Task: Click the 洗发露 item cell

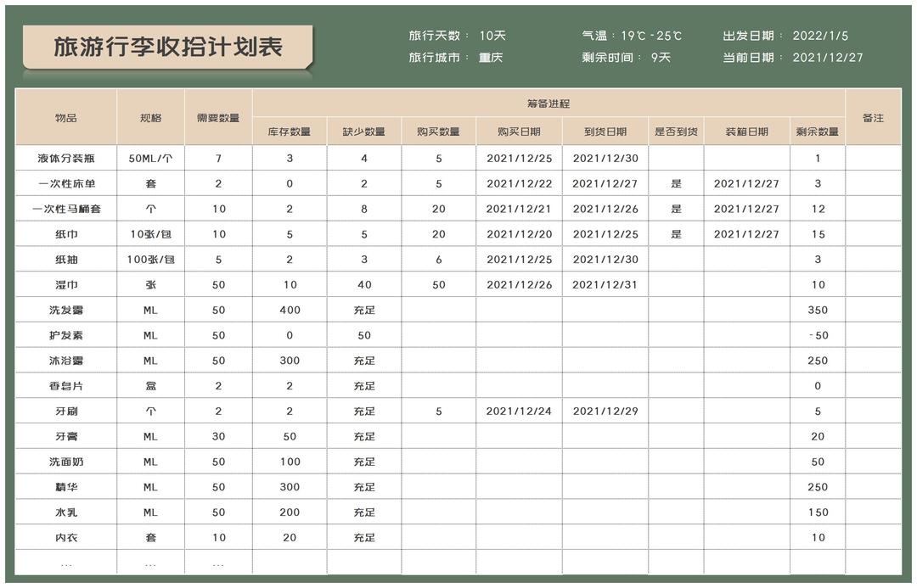Action: click(66, 310)
